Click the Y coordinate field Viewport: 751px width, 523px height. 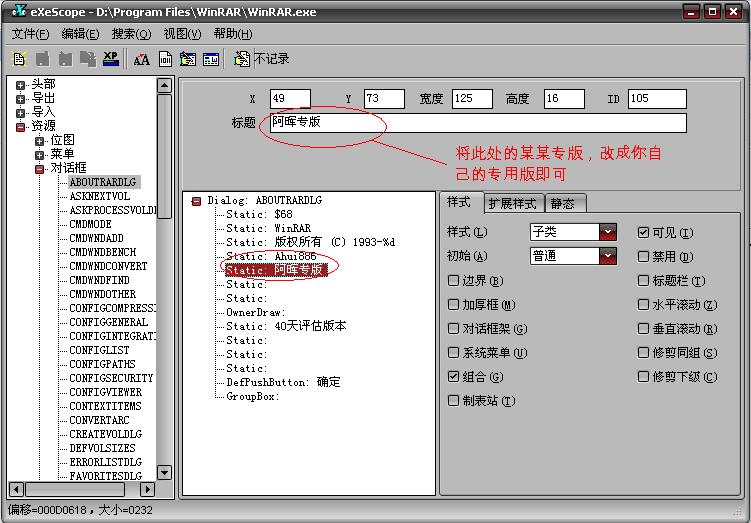(x=384, y=99)
